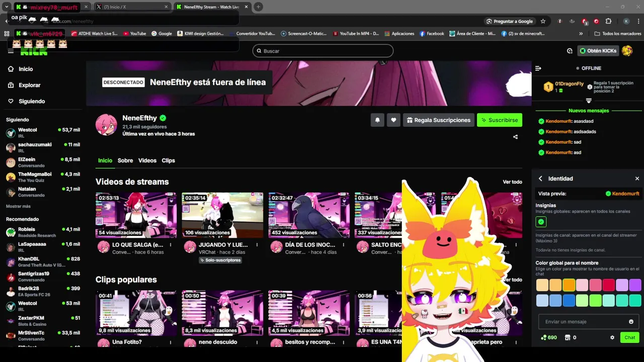Switch to the Sobre tab

pyautogui.click(x=125, y=160)
